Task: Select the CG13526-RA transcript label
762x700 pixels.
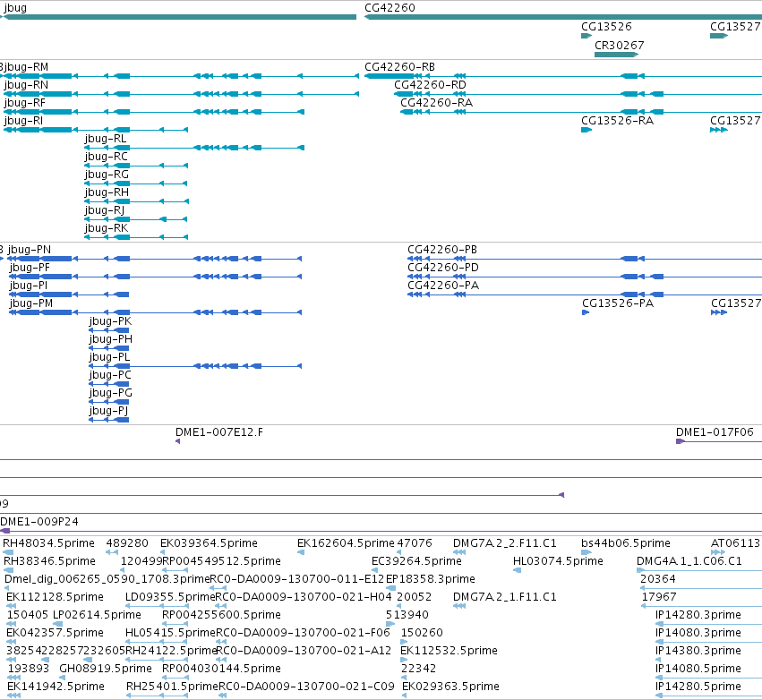Action: click(617, 121)
